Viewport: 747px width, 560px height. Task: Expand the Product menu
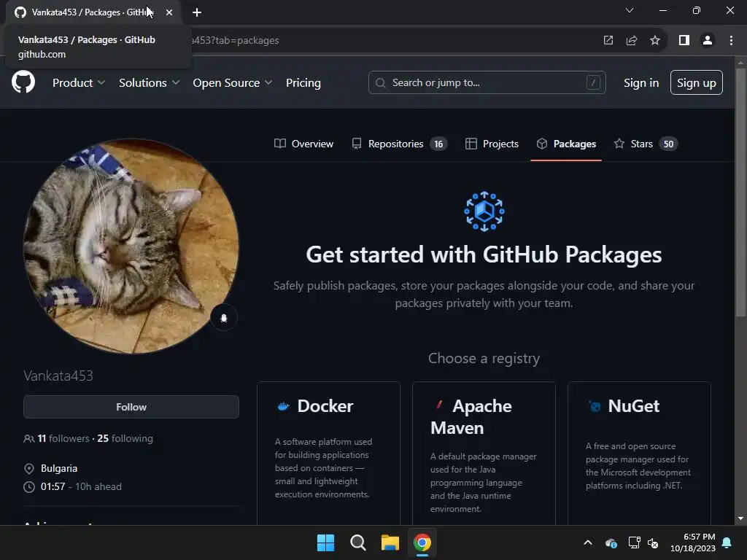click(79, 83)
